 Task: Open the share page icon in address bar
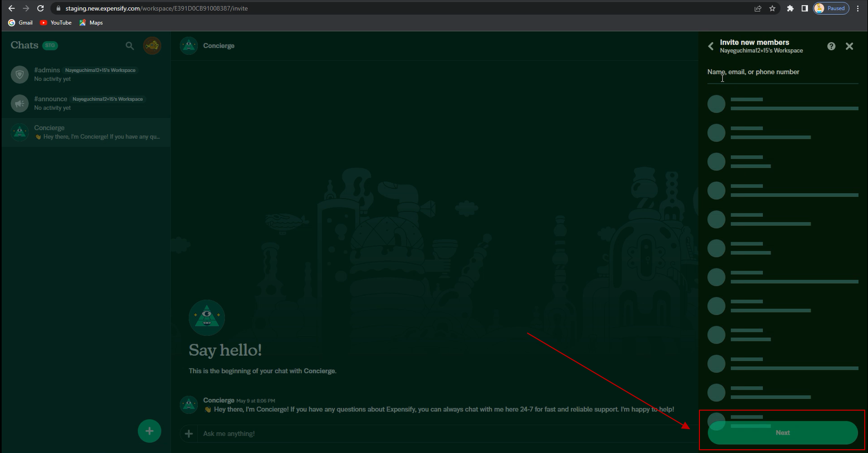click(x=757, y=8)
